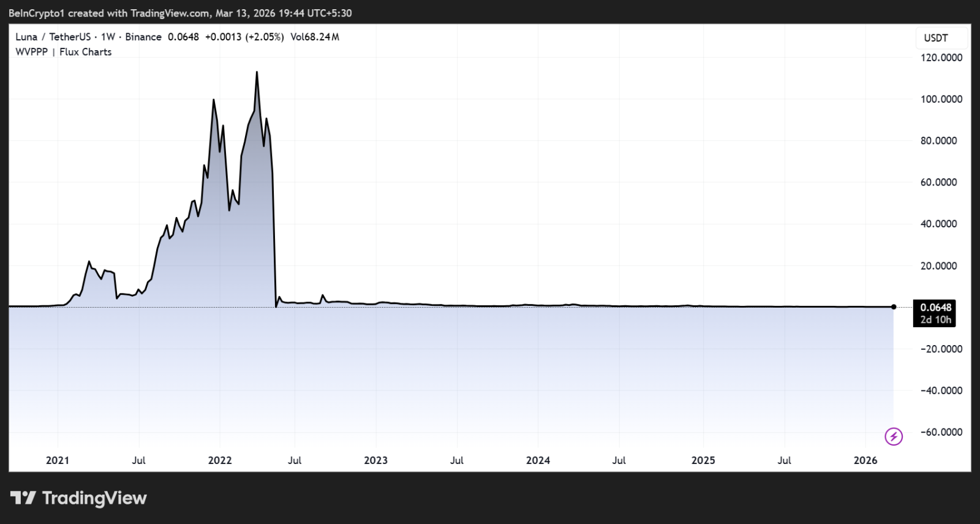This screenshot has height=524, width=980.
Task: Open the USDT currency selector
Action: [935, 38]
